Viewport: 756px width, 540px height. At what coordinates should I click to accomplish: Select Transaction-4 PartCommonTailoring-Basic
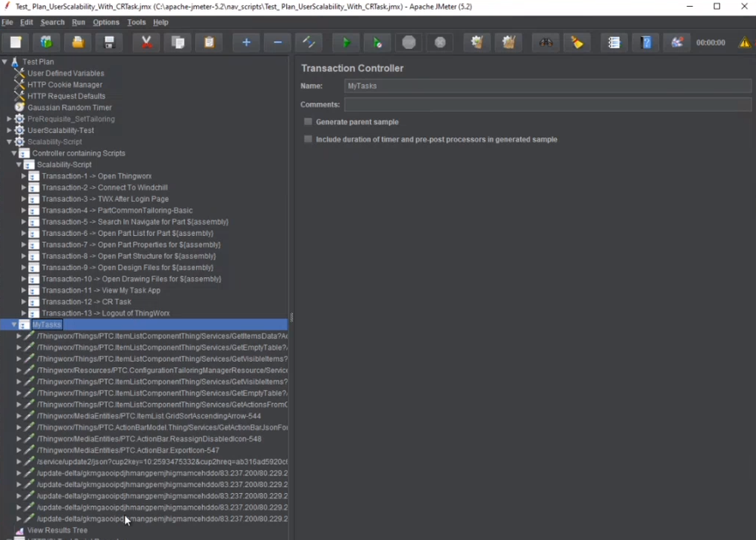tap(117, 210)
